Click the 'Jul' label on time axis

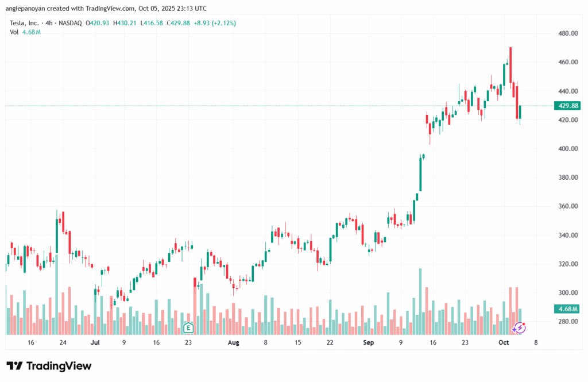tap(95, 342)
